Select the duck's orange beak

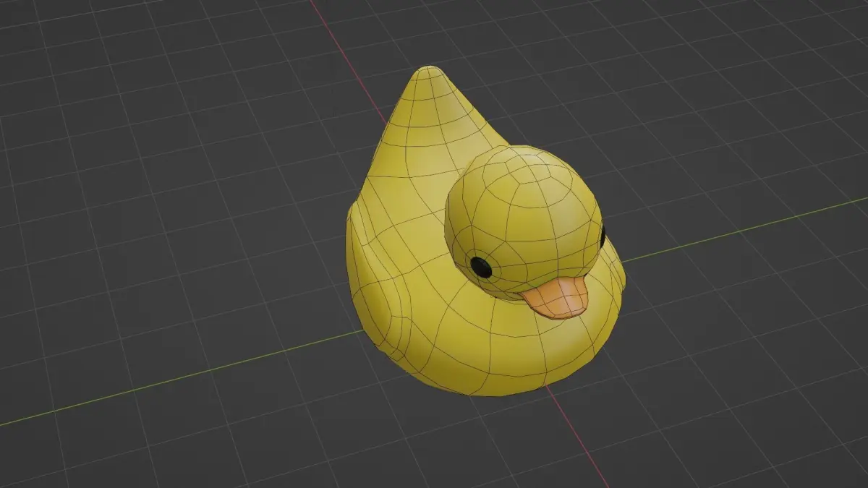[557, 298]
